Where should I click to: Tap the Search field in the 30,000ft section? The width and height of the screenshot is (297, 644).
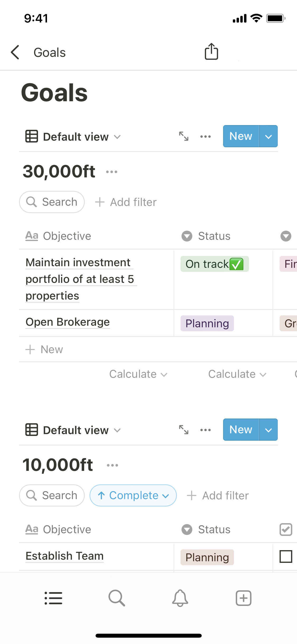[52, 202]
